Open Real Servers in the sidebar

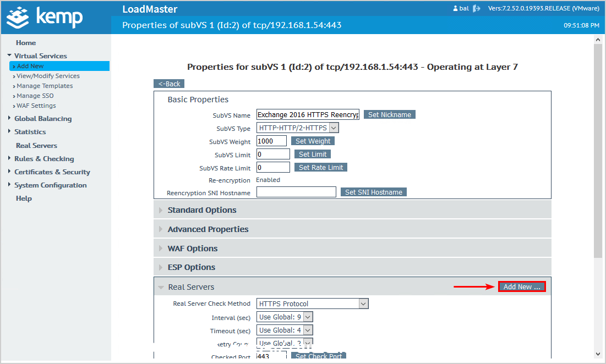[36, 146]
